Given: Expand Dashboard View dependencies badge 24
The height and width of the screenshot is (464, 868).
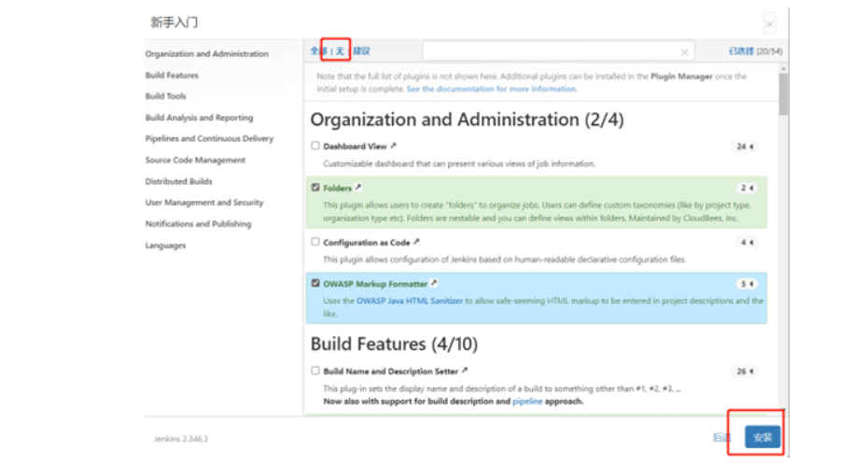Looking at the screenshot, I should [x=745, y=147].
